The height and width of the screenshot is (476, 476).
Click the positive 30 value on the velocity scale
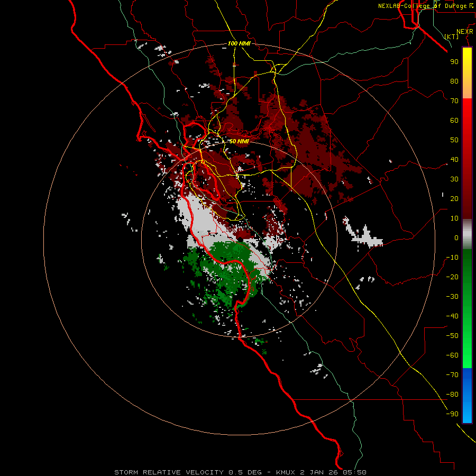tap(454, 179)
